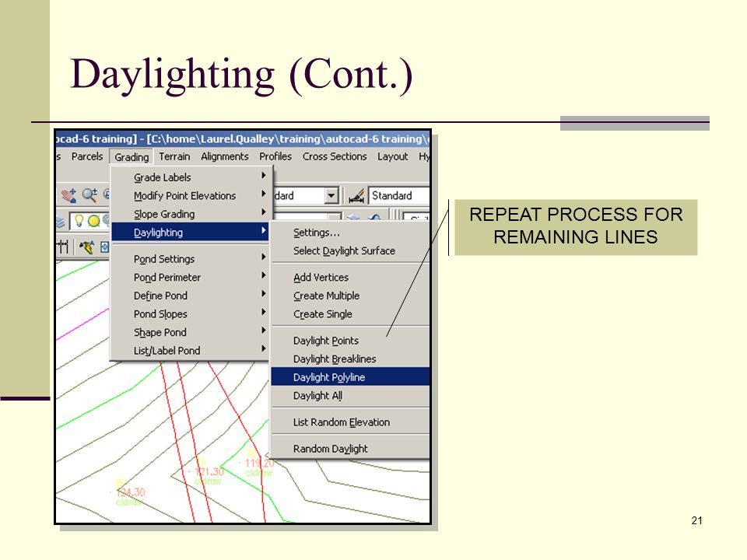
Task: Open the Layout menu
Action: click(x=392, y=156)
